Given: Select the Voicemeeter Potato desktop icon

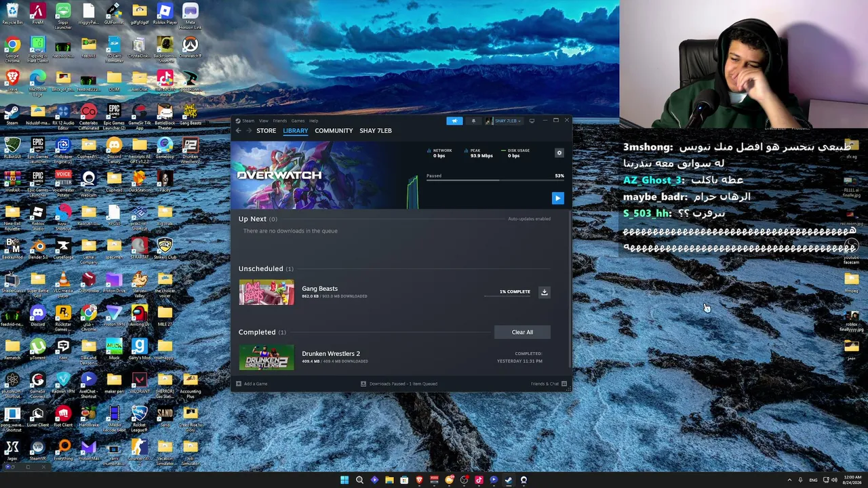Looking at the screenshot, I should click(63, 183).
